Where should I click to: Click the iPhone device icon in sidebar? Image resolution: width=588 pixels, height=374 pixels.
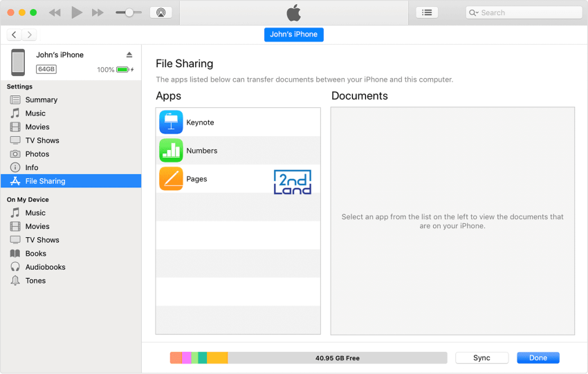(x=18, y=62)
